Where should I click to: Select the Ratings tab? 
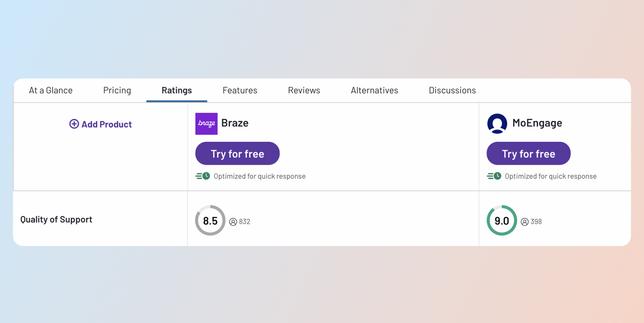pyautogui.click(x=177, y=90)
